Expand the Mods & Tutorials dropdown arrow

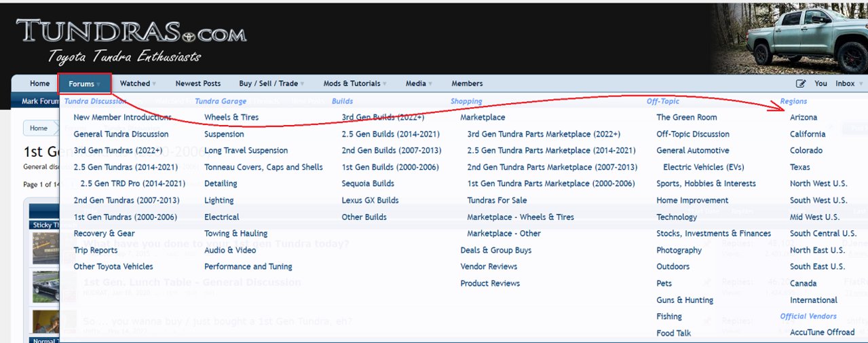[385, 84]
